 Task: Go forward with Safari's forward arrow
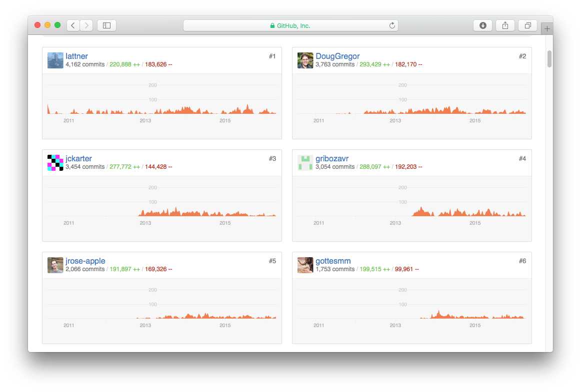coord(86,25)
